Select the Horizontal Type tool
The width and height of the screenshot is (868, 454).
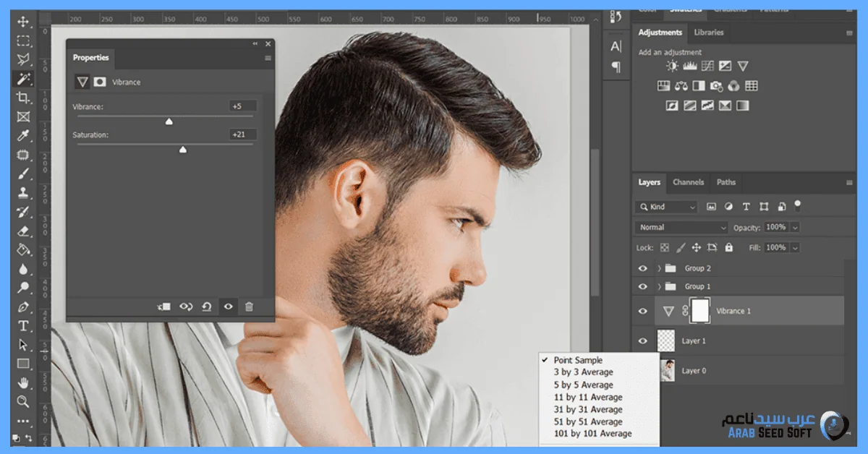23,325
